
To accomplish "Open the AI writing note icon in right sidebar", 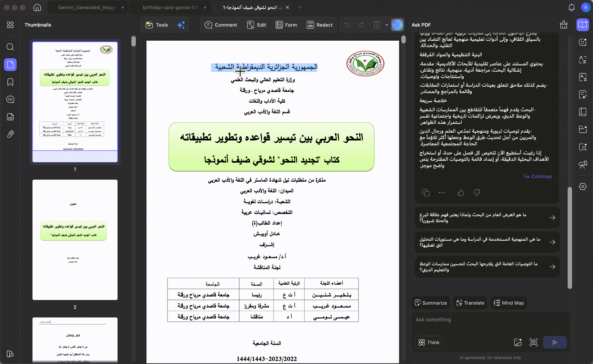I will point(583,94).
